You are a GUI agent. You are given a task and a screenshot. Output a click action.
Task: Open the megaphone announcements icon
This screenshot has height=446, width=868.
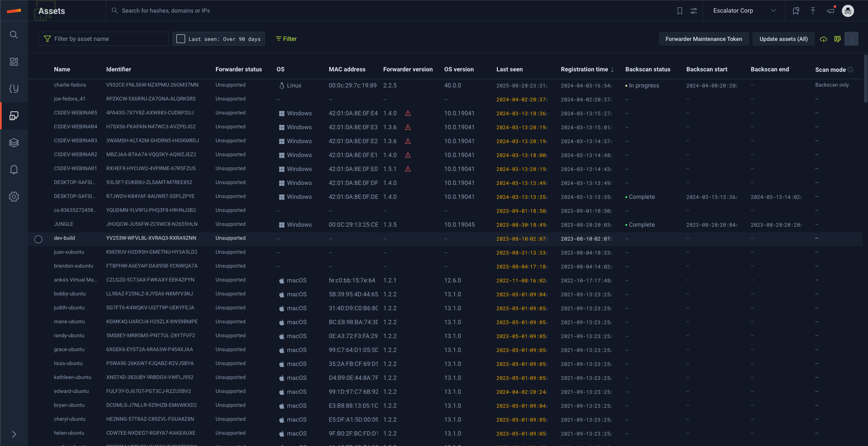coord(831,11)
